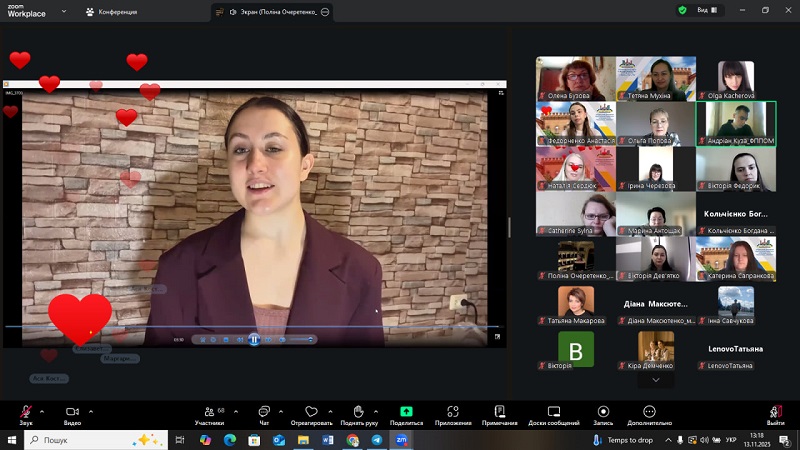Select Андрiан Кузя's participant video thumbnail
Image resolution: width=800 pixels, height=450 pixels.
point(735,124)
